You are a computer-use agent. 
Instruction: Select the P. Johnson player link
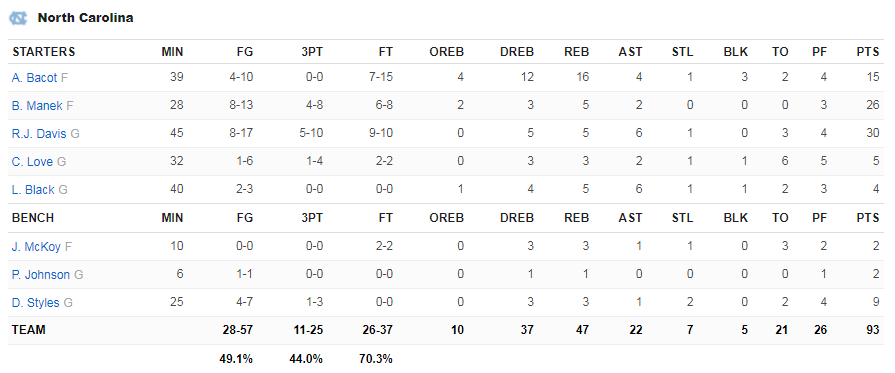[41, 275]
